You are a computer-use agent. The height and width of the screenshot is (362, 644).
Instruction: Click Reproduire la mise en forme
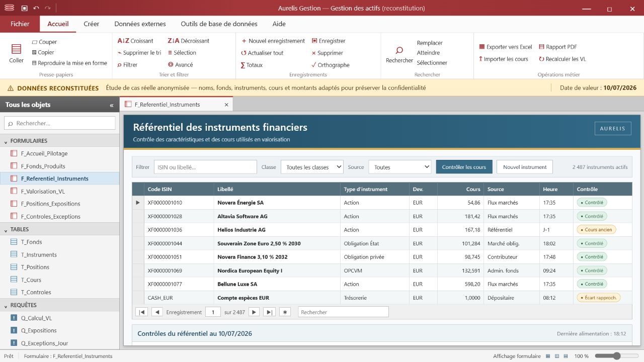click(x=69, y=63)
